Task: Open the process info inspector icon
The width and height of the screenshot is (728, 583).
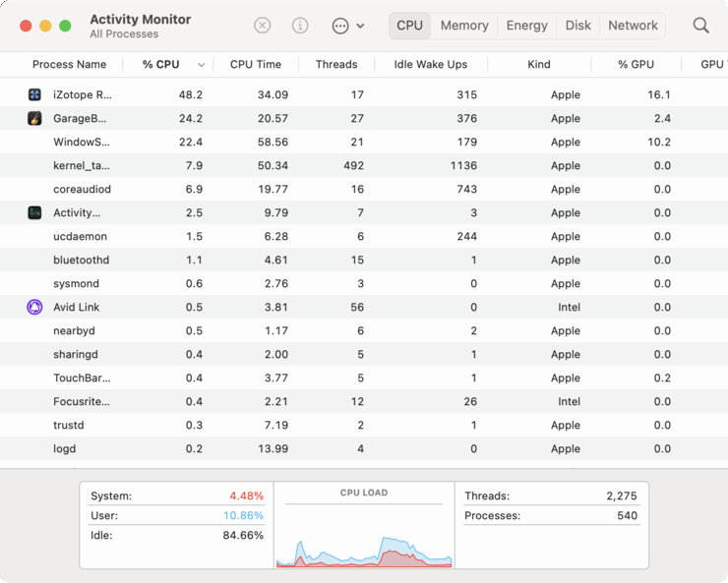Action: (x=300, y=25)
